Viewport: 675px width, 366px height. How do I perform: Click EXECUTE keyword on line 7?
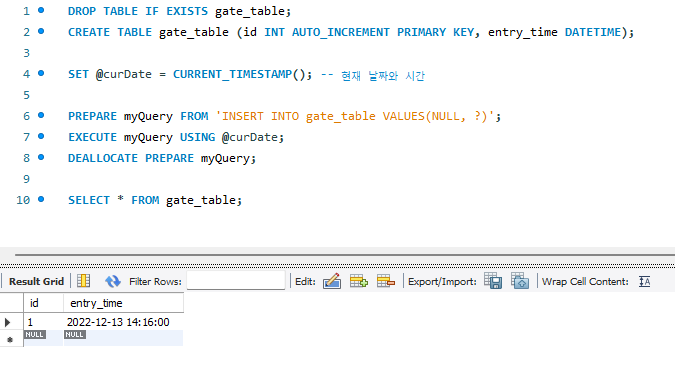pyautogui.click(x=92, y=137)
